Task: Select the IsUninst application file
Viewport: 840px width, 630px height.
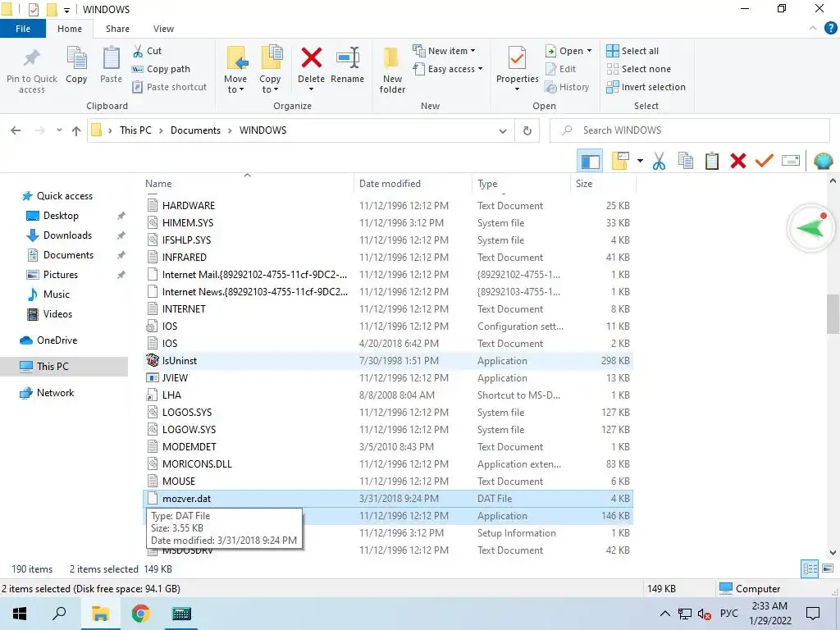Action: coord(388,361)
